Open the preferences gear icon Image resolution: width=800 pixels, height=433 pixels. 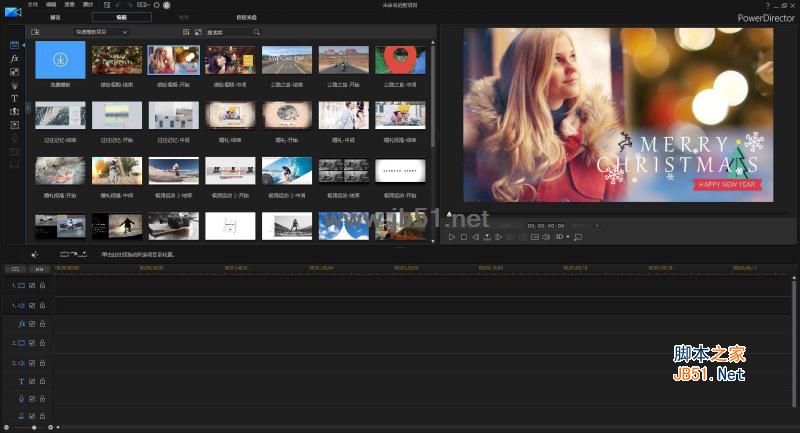click(x=157, y=5)
